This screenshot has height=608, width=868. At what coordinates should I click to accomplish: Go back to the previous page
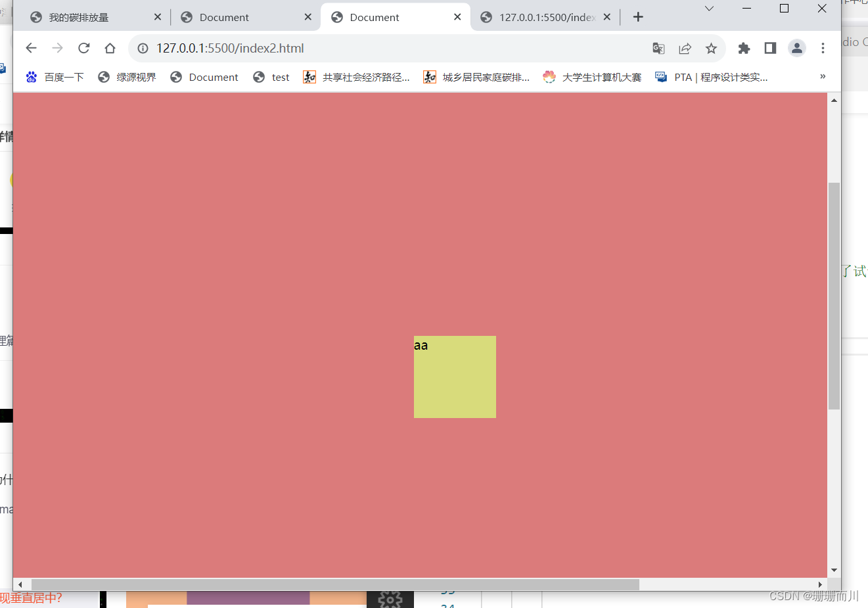[31, 48]
